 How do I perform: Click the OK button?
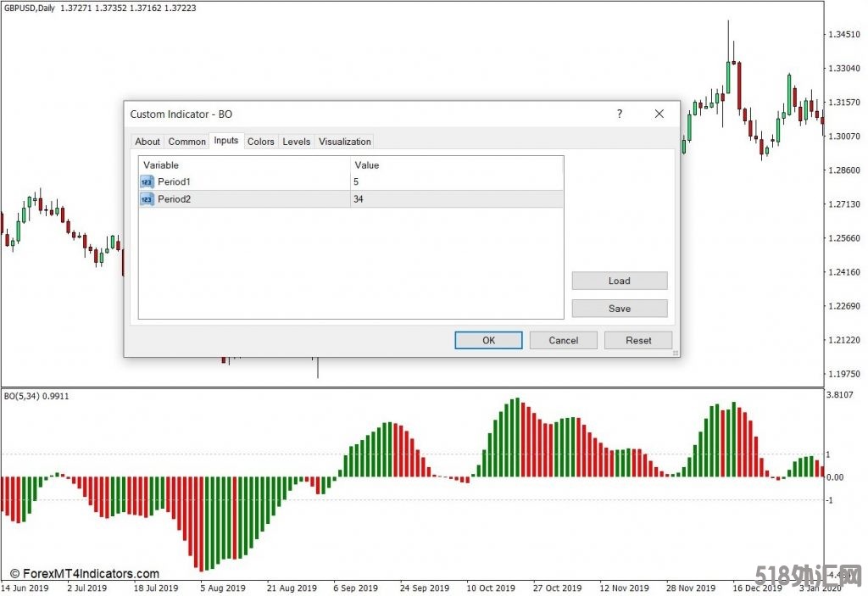tap(488, 340)
